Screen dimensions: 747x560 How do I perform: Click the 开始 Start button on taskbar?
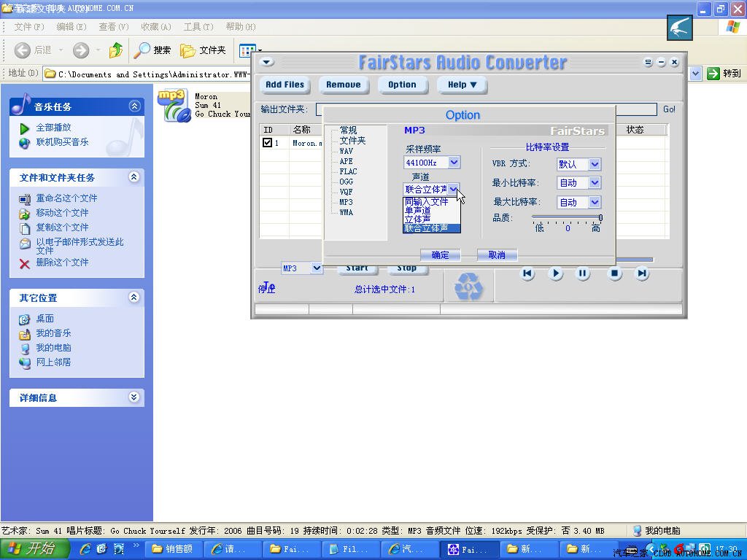coord(33,548)
